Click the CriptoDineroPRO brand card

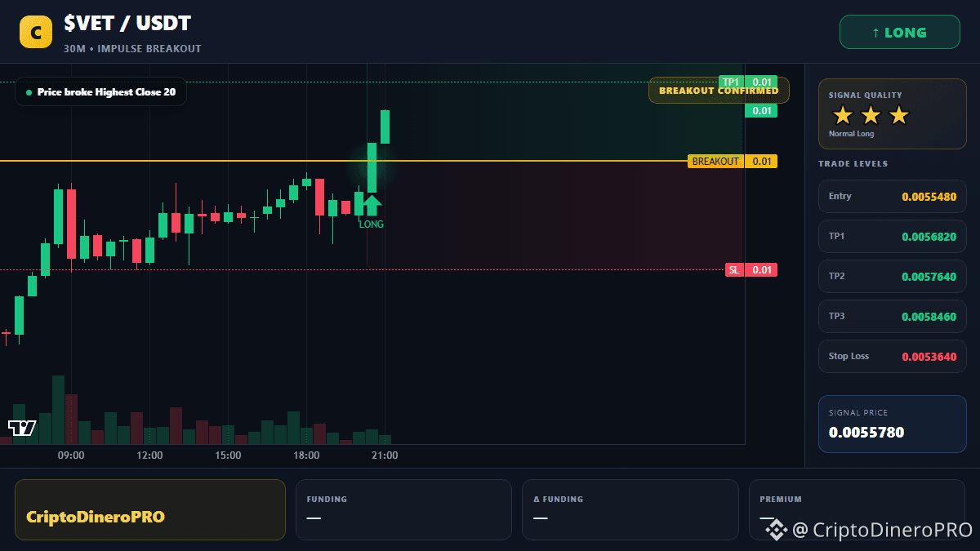[x=150, y=509]
